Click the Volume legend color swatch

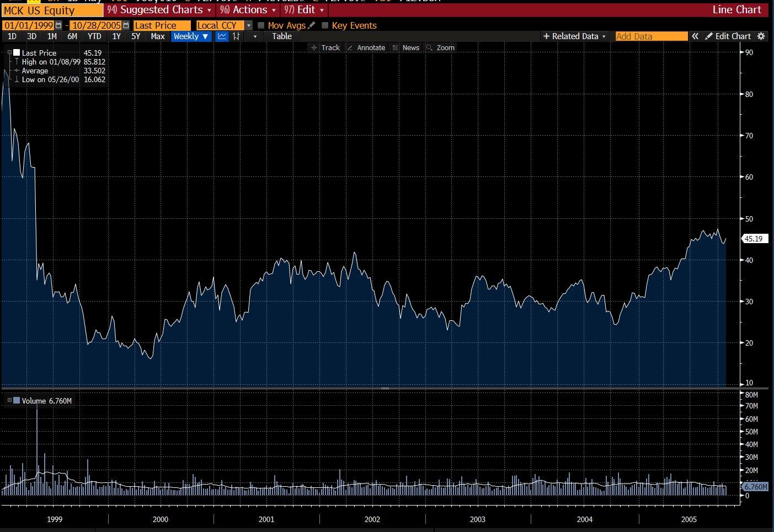point(17,400)
